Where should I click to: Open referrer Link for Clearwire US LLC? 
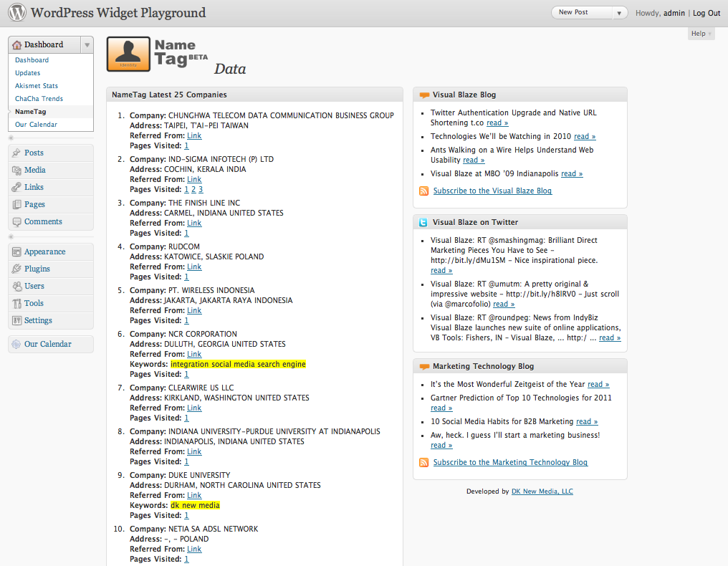click(194, 408)
